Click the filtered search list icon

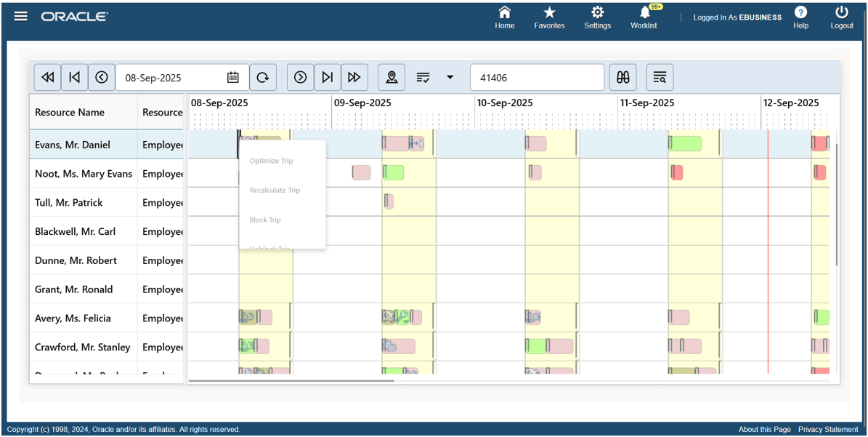click(660, 77)
